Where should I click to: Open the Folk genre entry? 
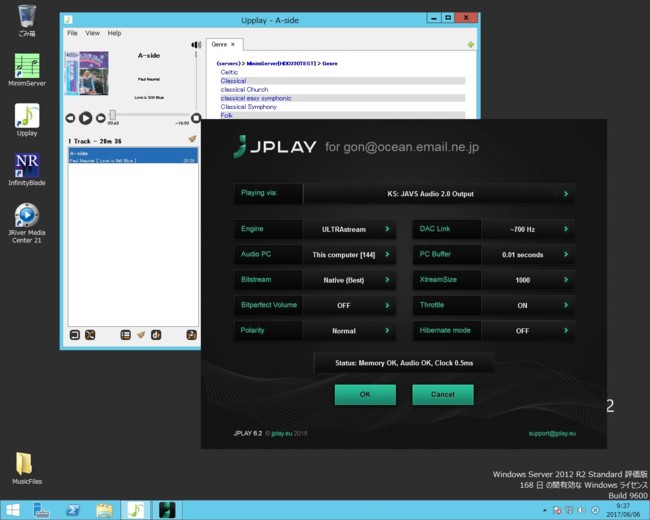point(226,115)
